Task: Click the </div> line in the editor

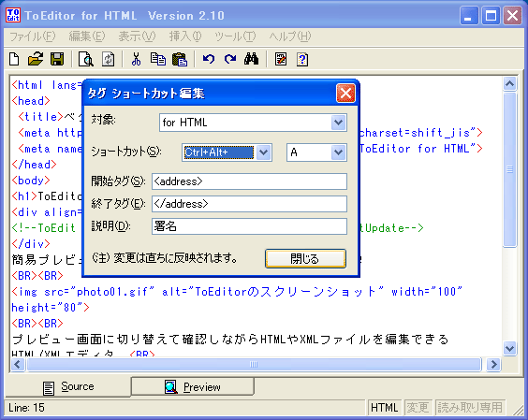Action: coord(31,243)
